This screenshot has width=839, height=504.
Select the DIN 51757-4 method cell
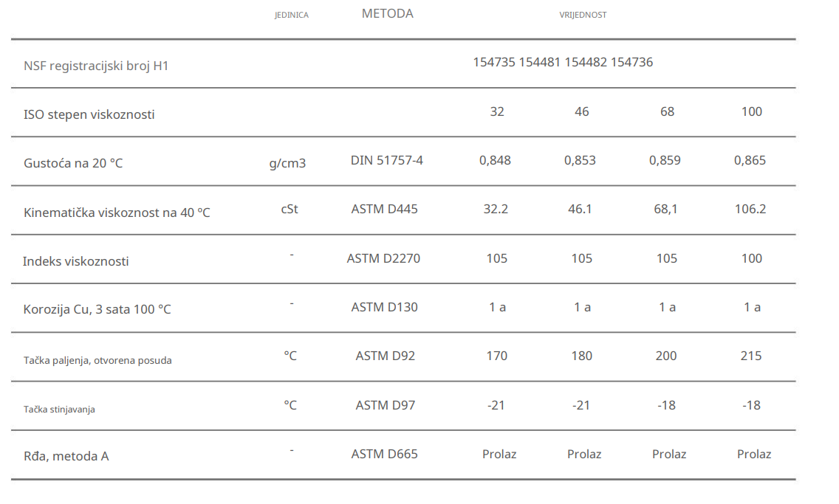(387, 161)
